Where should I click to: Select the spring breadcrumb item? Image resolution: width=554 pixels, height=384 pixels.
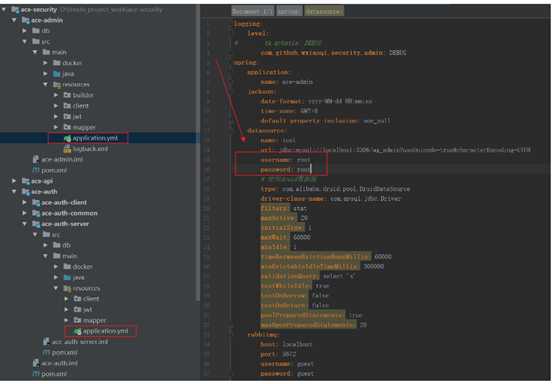pyautogui.click(x=289, y=11)
